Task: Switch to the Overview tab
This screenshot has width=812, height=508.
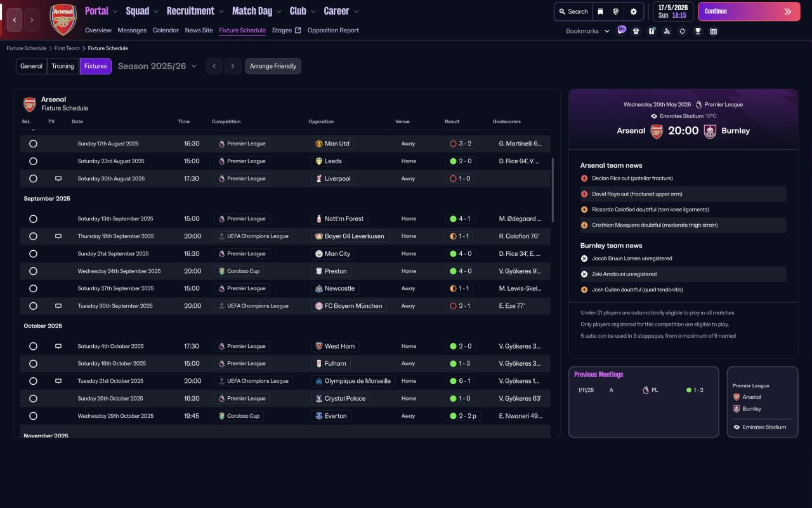Action: [98, 30]
